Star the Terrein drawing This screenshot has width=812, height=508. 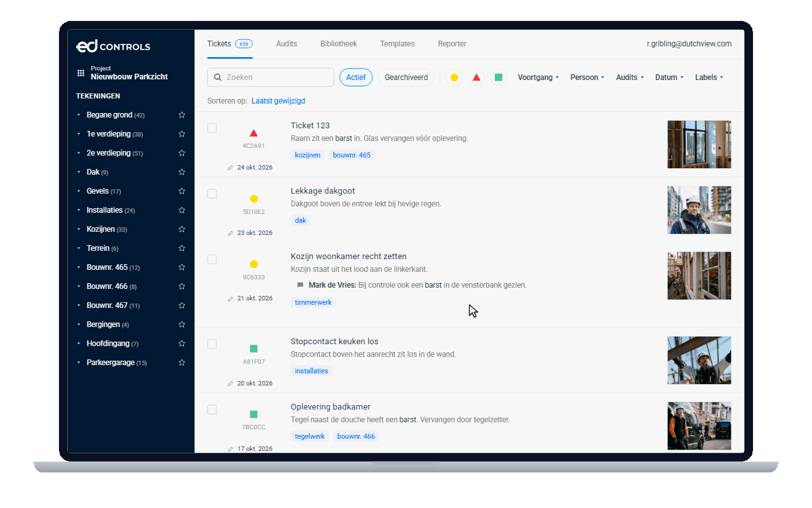pyautogui.click(x=182, y=248)
